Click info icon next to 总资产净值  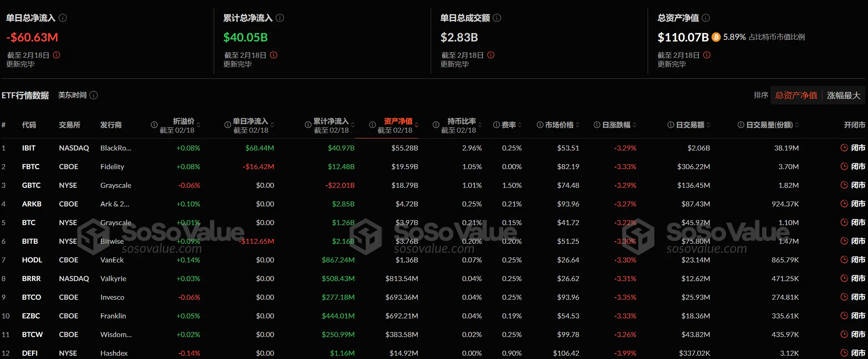click(706, 18)
